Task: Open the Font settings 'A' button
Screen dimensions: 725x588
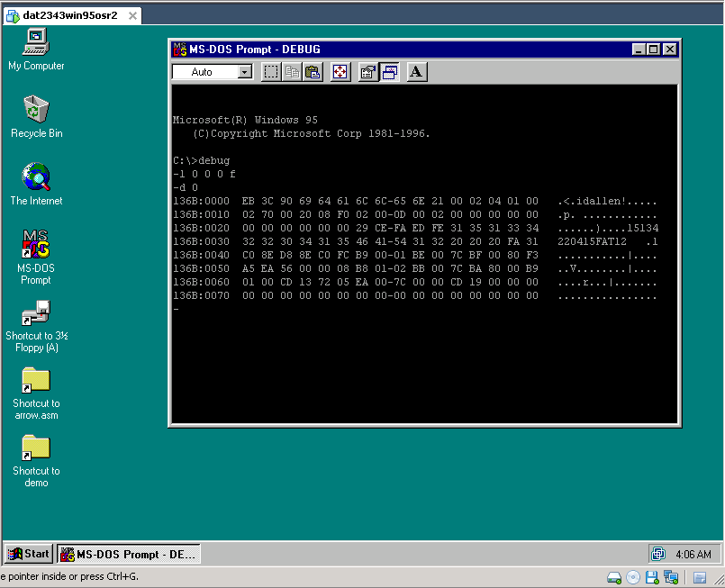Action: point(416,72)
